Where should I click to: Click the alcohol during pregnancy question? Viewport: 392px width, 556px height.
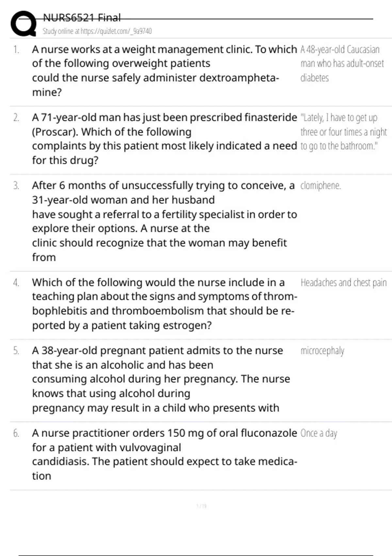pyautogui.click(x=160, y=379)
